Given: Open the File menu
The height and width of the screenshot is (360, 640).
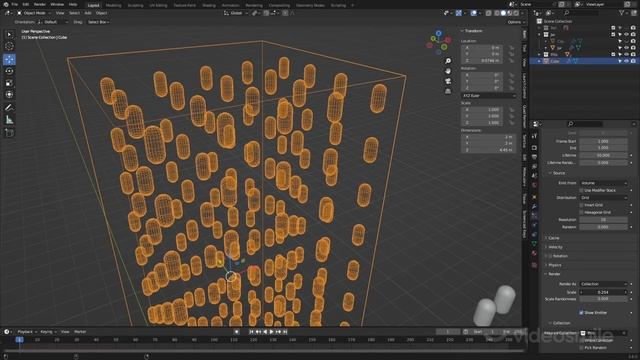Looking at the screenshot, I should (15, 4).
